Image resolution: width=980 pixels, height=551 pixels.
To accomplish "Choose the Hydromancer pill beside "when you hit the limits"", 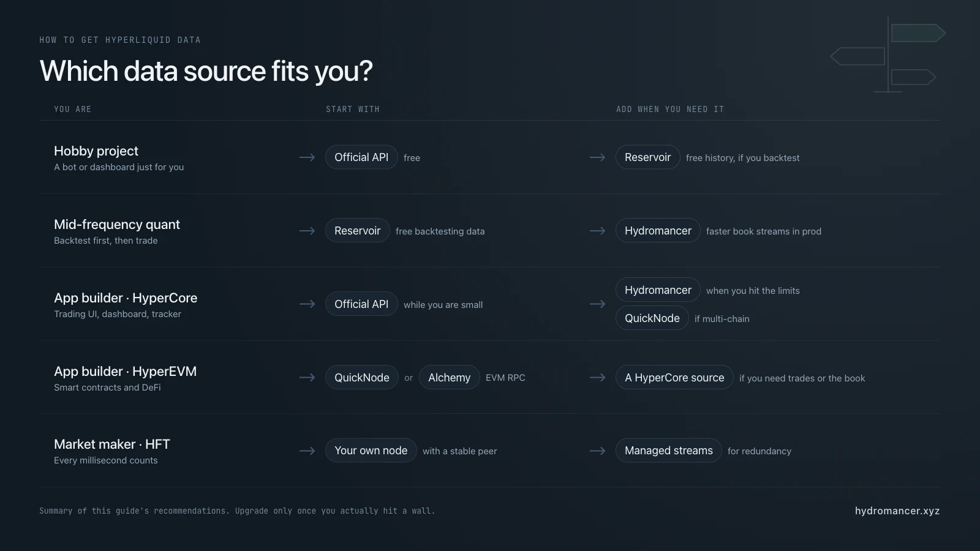I will point(658,290).
